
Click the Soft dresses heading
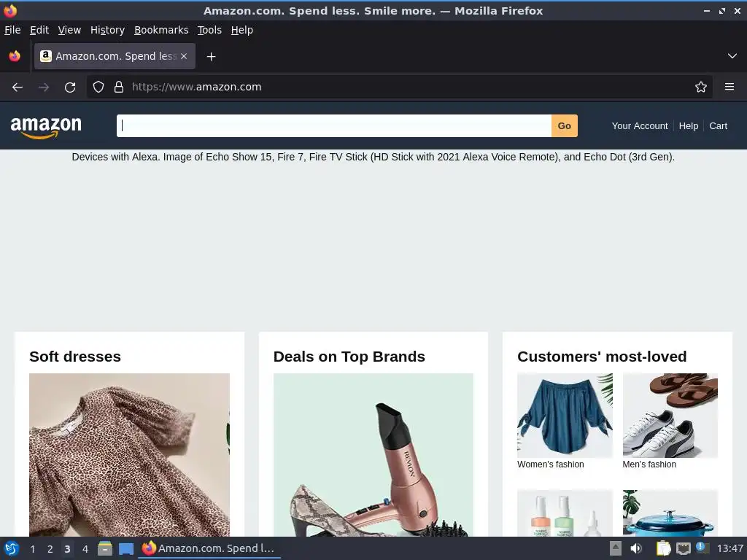point(75,357)
